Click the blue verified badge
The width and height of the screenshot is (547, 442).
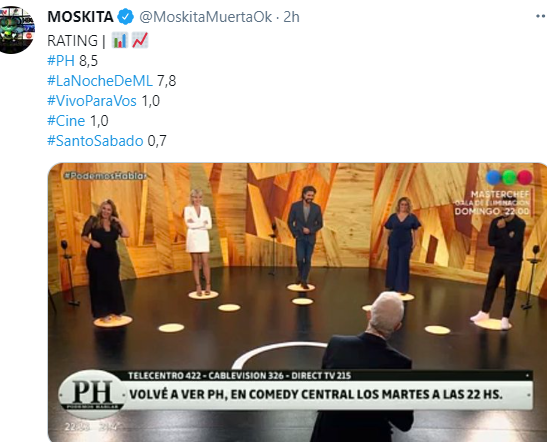(x=125, y=17)
